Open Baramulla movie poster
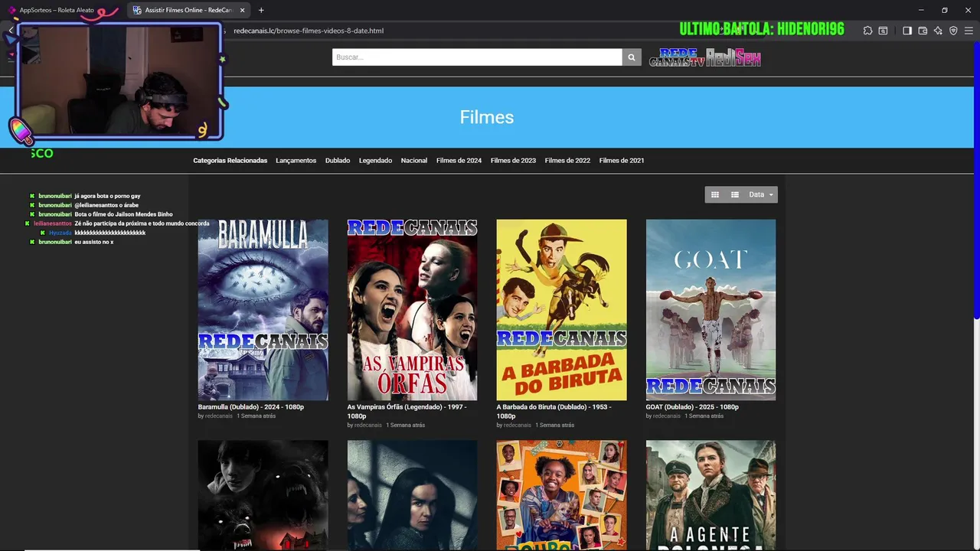 coord(263,310)
